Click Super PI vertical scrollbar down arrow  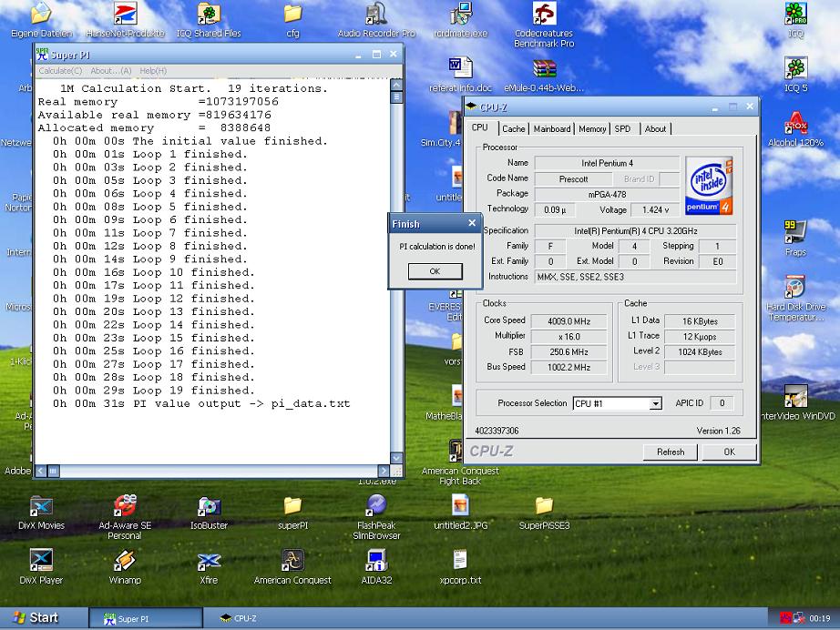point(396,458)
